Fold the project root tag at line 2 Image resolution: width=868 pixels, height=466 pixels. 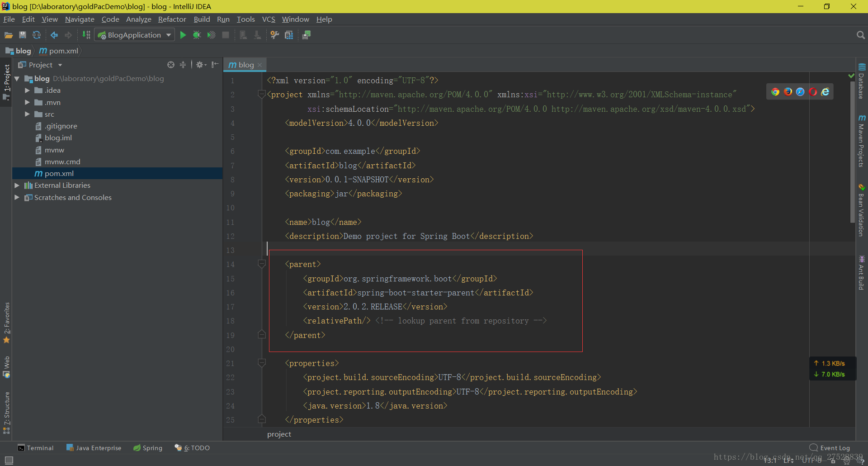click(x=261, y=94)
